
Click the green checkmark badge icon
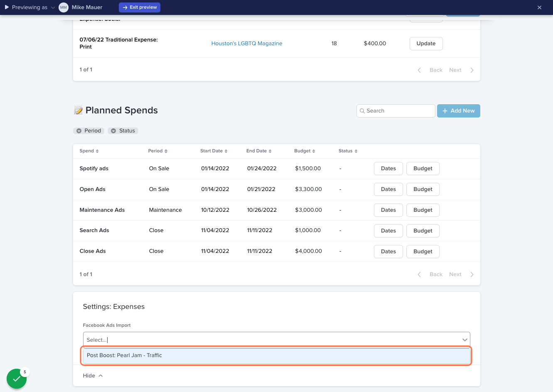[x=17, y=379]
